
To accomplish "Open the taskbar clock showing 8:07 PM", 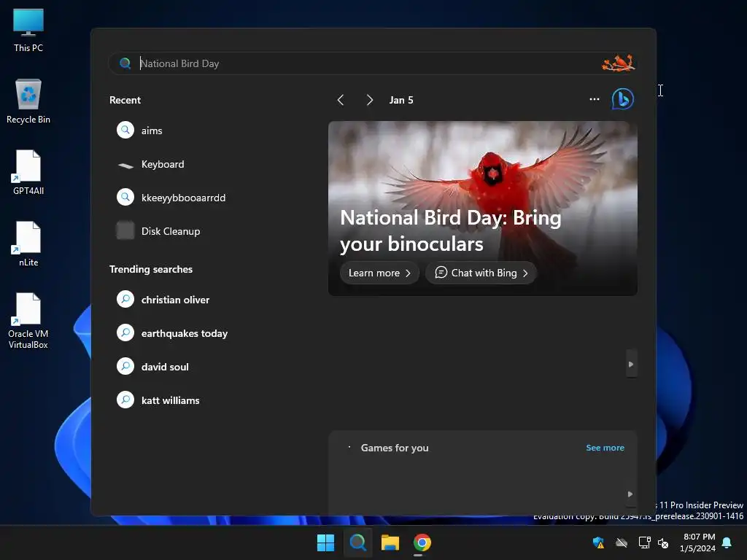I will click(x=697, y=542).
